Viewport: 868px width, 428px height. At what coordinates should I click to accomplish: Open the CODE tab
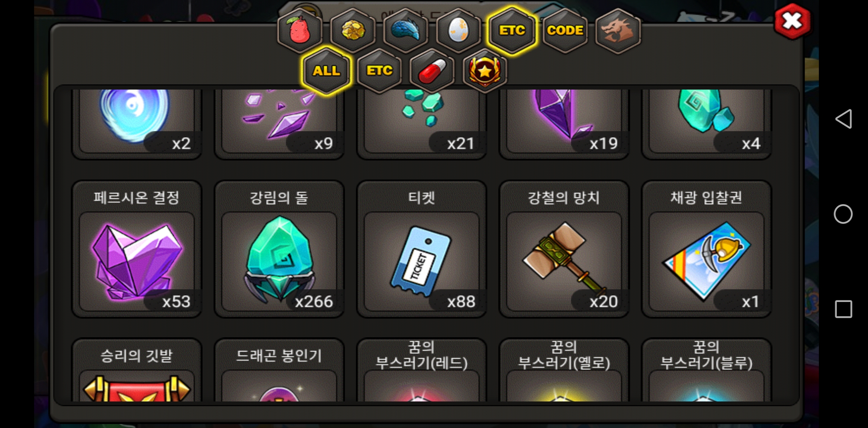pos(565,30)
